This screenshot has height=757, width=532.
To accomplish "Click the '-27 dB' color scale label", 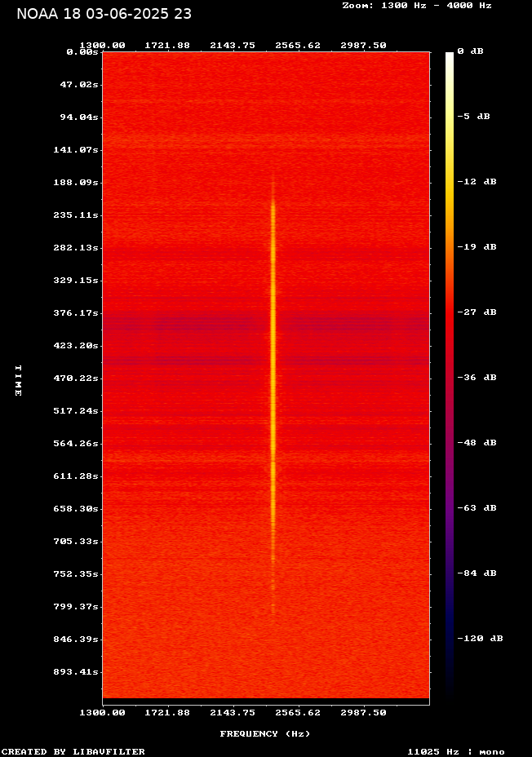I will point(477,312).
